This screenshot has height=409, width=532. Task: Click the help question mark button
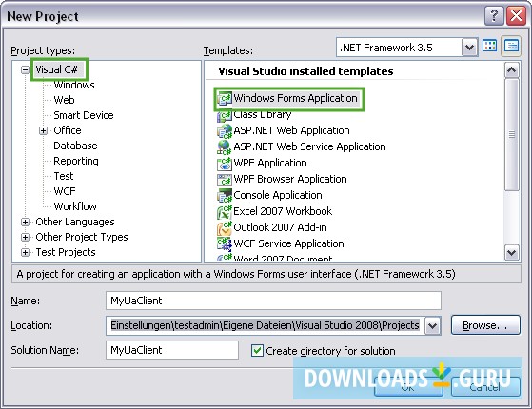coord(494,15)
